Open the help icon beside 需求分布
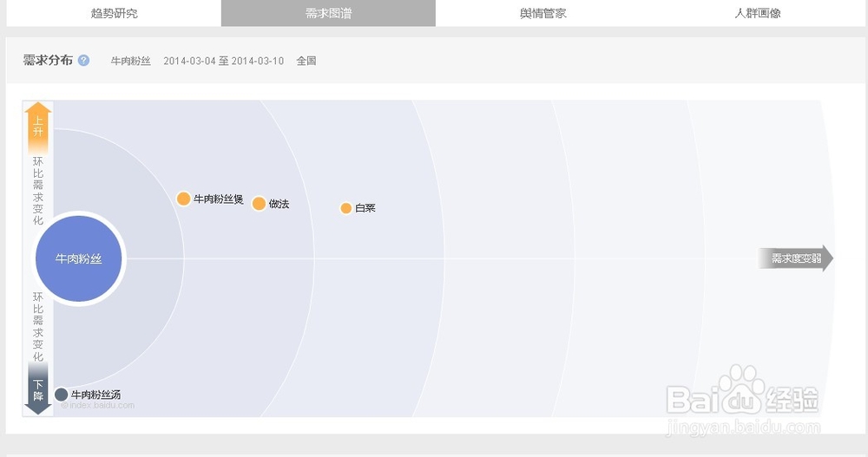Image resolution: width=868 pixels, height=457 pixels. [83, 61]
